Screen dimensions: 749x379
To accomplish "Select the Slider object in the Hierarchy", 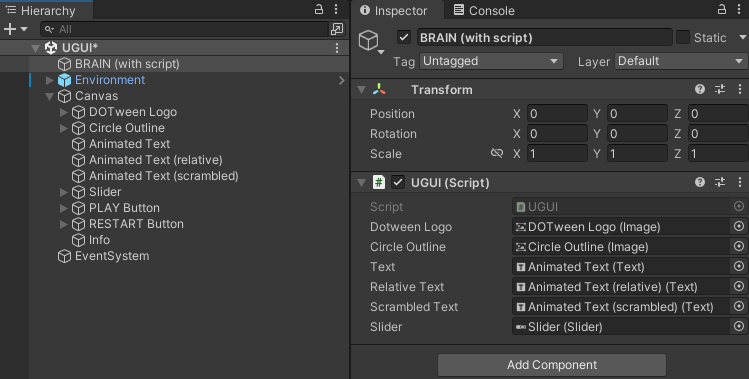I will click(105, 192).
